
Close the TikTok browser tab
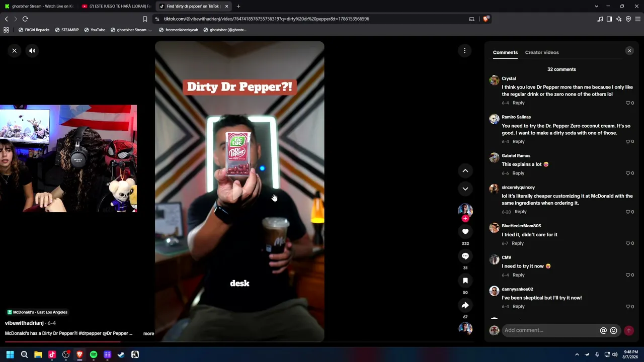pos(226,7)
